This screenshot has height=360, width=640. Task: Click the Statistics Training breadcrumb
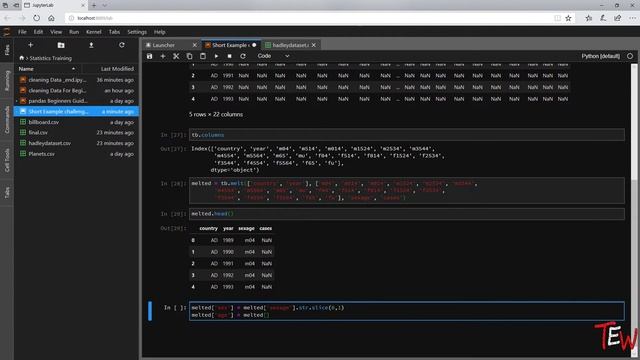tap(51, 58)
